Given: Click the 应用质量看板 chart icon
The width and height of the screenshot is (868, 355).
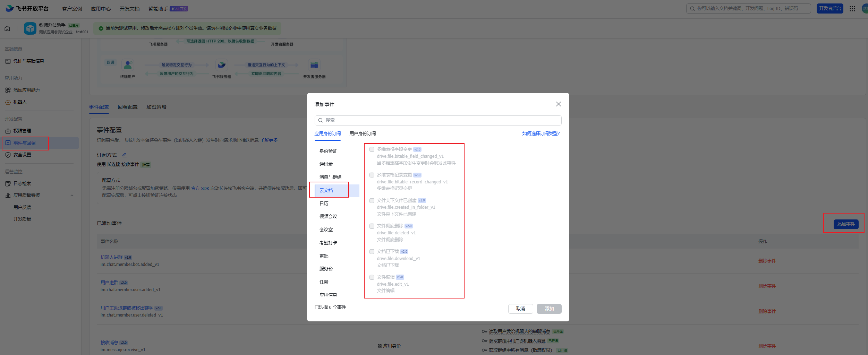Looking at the screenshot, I should point(8,195).
